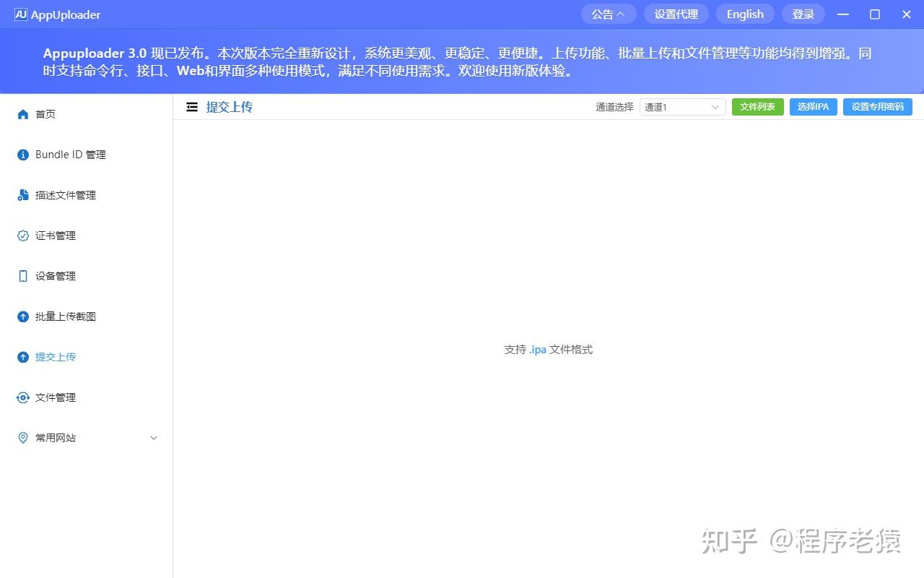
Task: Click the 登录 login button
Action: click(803, 14)
